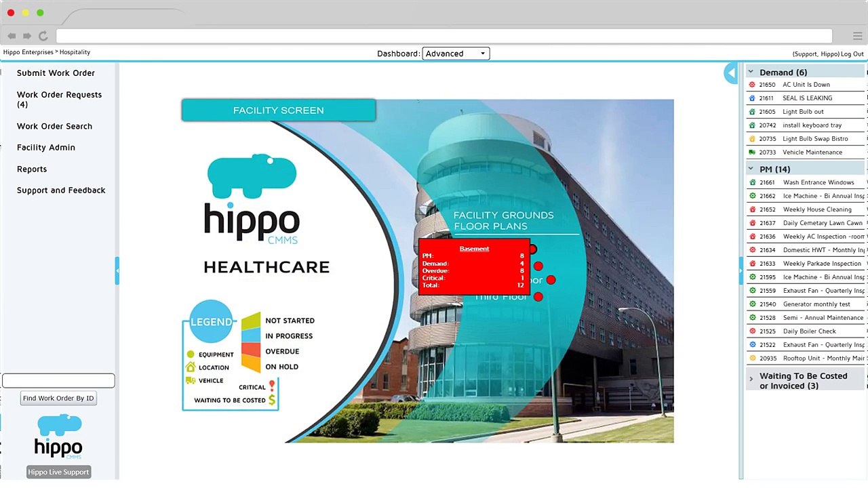Click the browser back arrow
This screenshot has height=488, width=868.
coord(12,36)
